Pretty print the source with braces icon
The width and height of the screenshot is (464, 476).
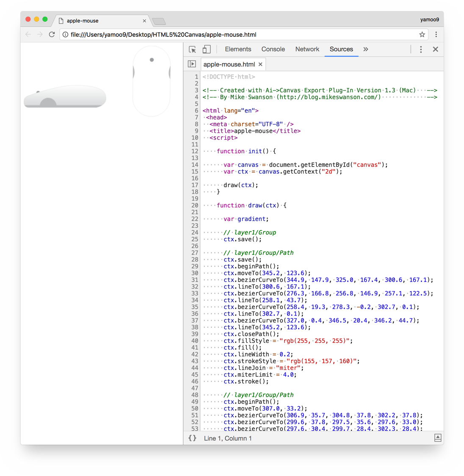(192, 438)
